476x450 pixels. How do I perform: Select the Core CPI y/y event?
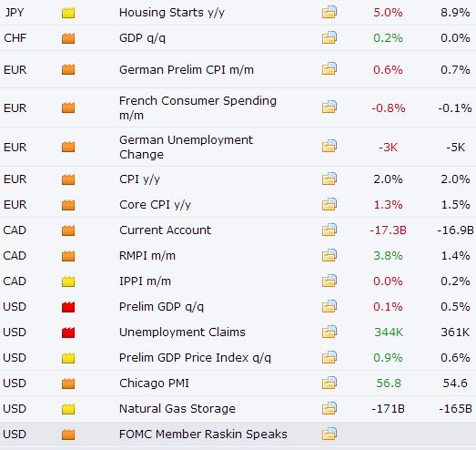click(155, 205)
